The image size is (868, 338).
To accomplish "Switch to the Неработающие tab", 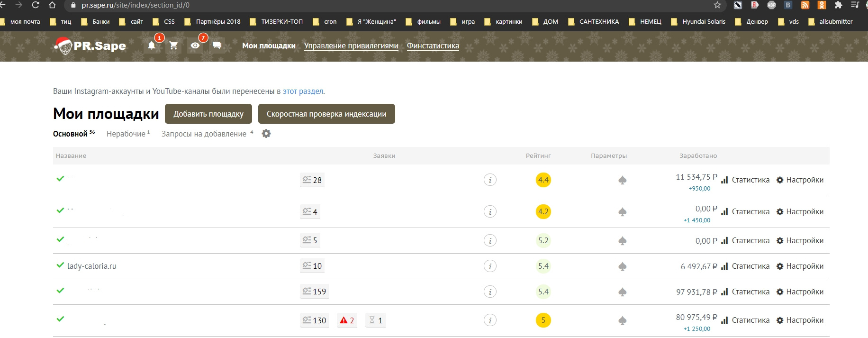I will (126, 134).
